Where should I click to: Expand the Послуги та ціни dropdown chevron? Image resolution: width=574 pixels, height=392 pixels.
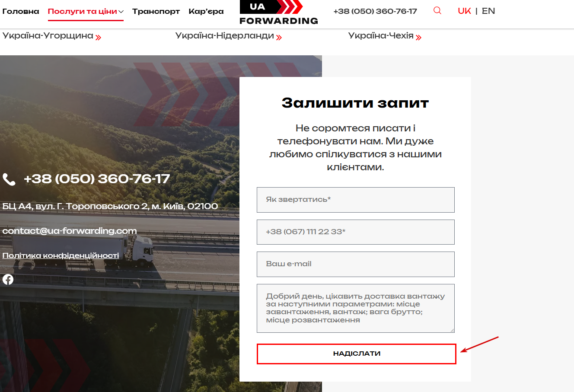coord(121,12)
